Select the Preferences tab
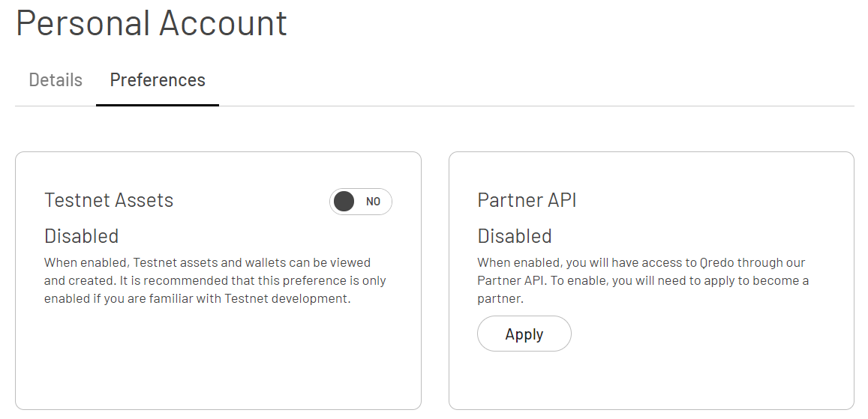The height and width of the screenshot is (419, 868). point(158,80)
